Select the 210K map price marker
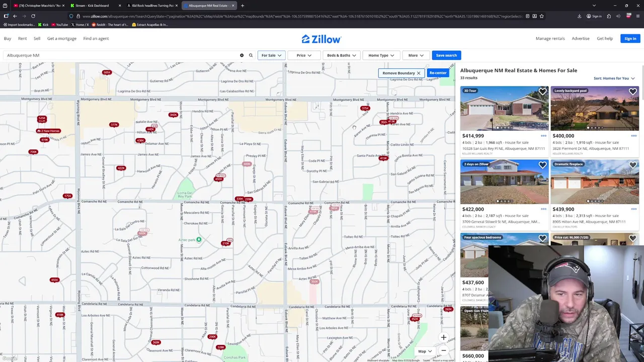Screen dimensions: 644x362 pyautogui.click(x=226, y=243)
